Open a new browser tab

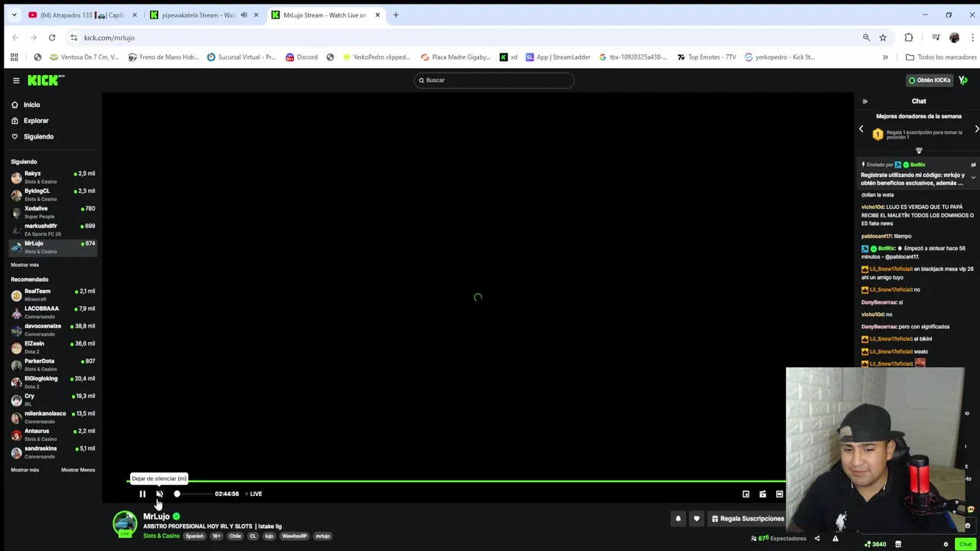click(x=396, y=15)
